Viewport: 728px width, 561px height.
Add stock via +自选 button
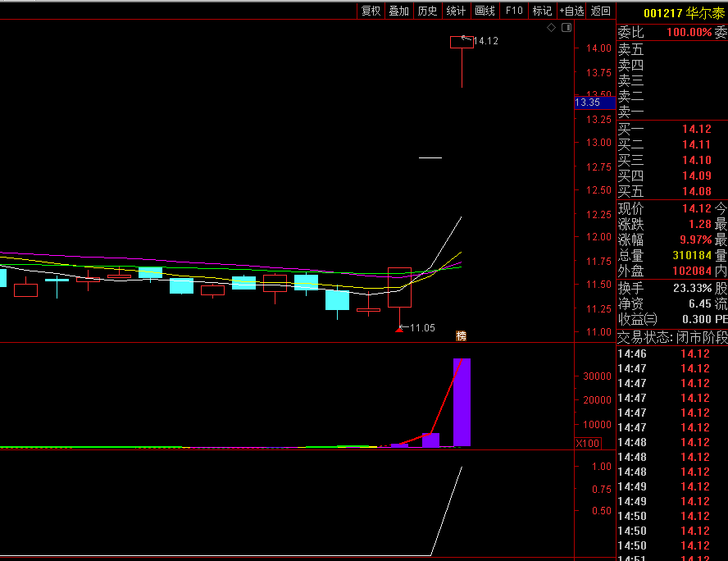click(x=571, y=11)
